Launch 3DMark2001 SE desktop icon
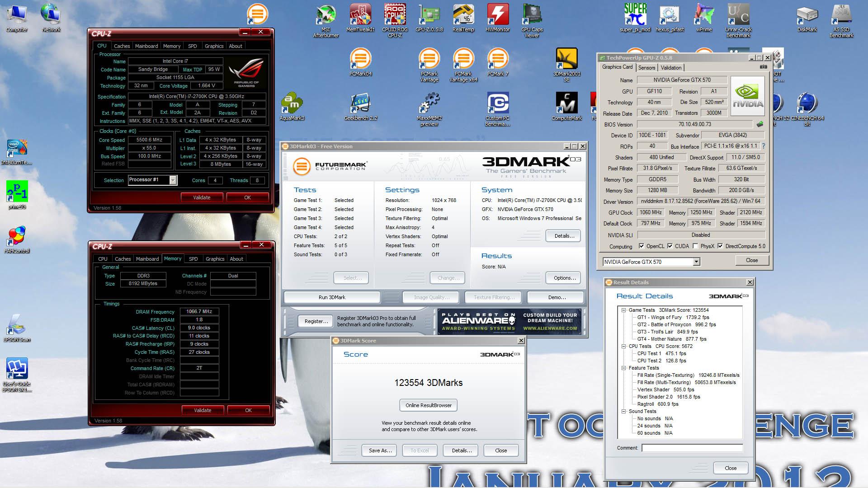 [x=566, y=65]
